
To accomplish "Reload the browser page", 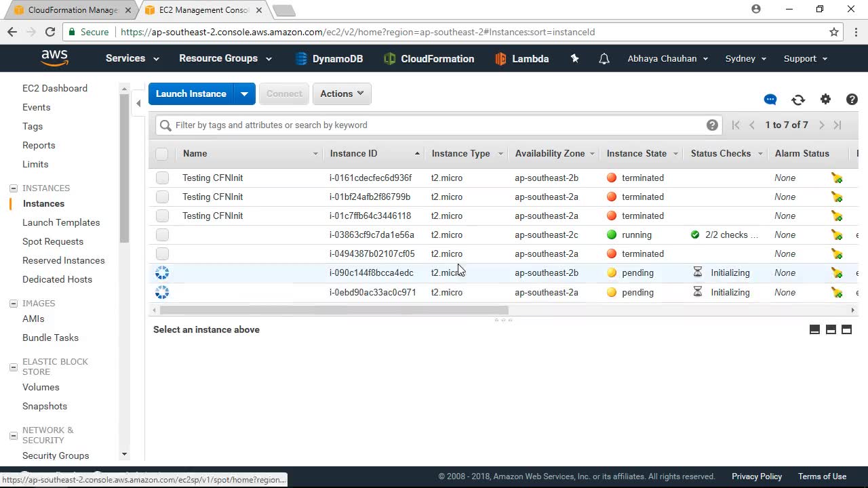I will [50, 32].
